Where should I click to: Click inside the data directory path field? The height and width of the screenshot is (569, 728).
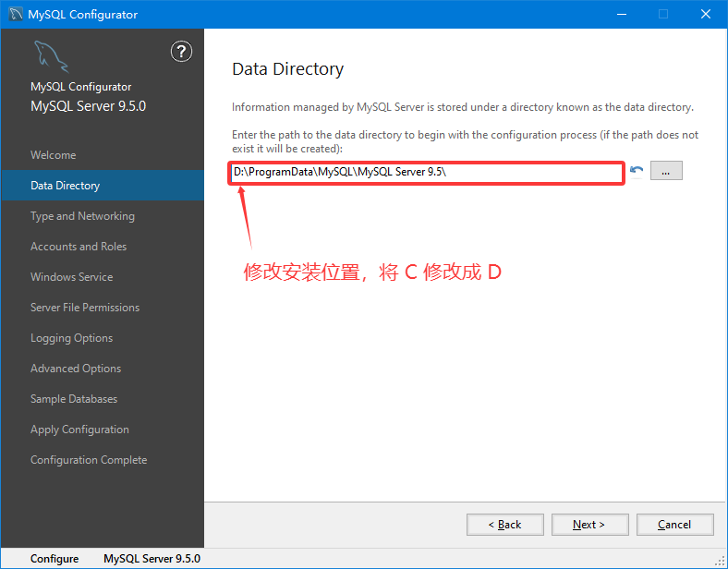(x=426, y=173)
